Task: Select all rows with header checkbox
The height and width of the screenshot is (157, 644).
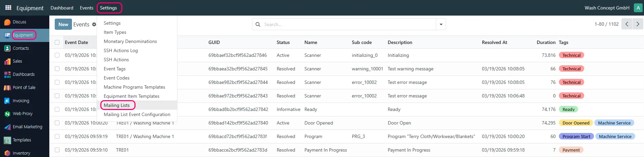Action: pyautogui.click(x=57, y=42)
